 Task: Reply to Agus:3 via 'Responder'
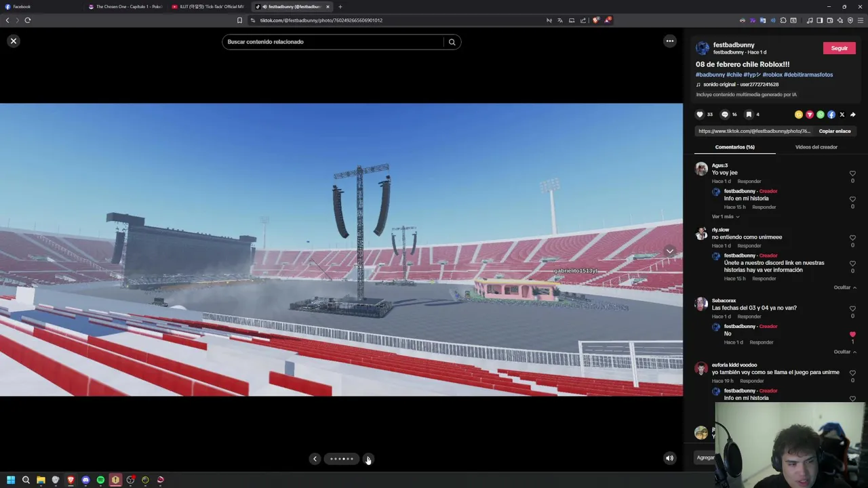point(749,182)
